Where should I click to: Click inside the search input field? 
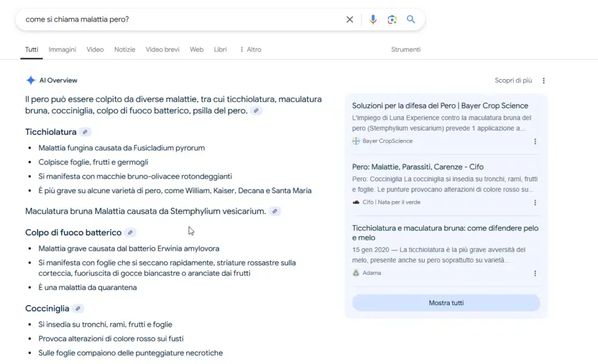click(x=175, y=19)
